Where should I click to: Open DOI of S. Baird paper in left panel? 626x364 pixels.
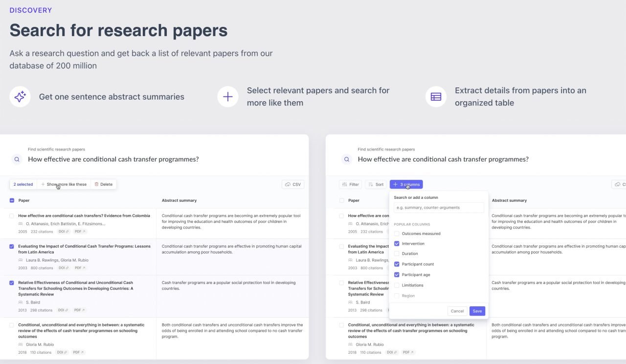pyautogui.click(x=63, y=310)
